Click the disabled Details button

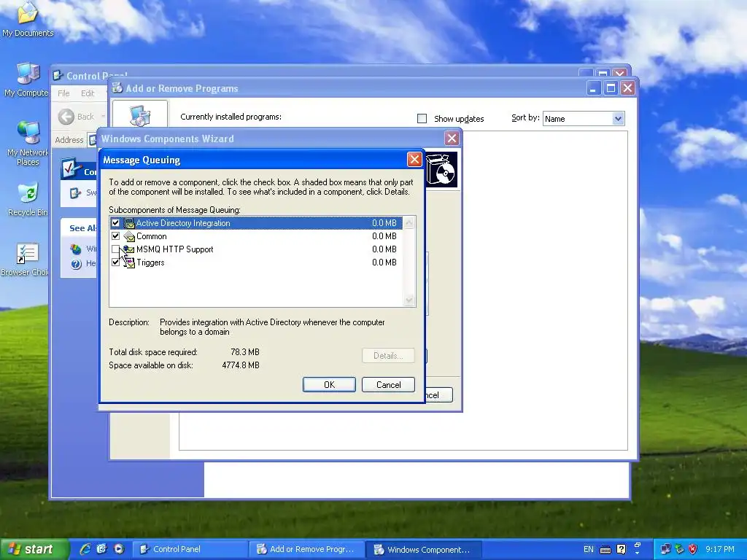388,356
